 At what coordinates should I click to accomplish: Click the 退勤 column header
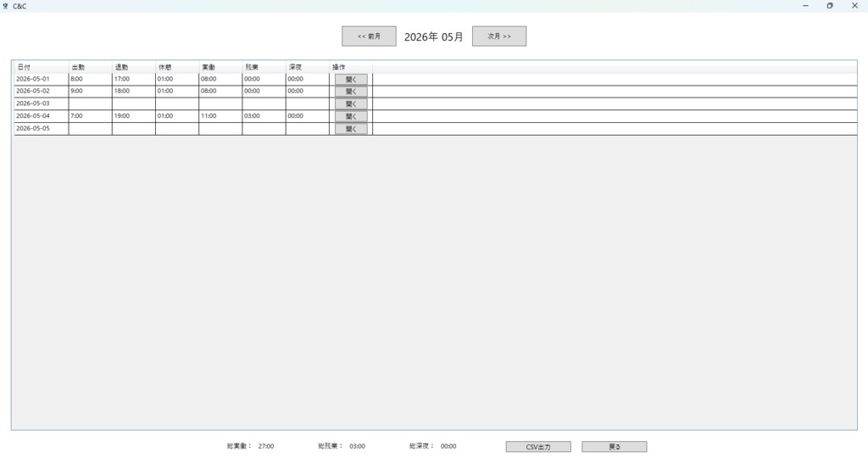[x=133, y=67]
